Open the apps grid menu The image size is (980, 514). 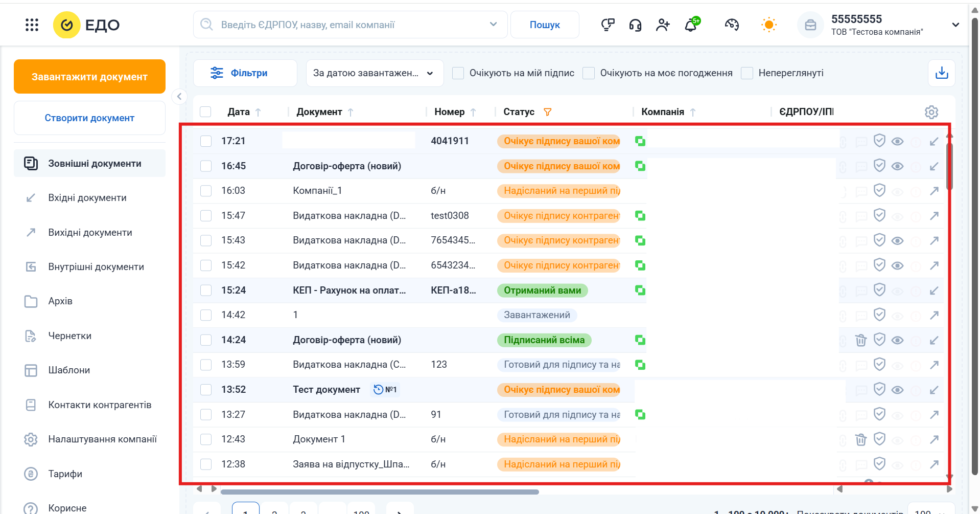(32, 25)
